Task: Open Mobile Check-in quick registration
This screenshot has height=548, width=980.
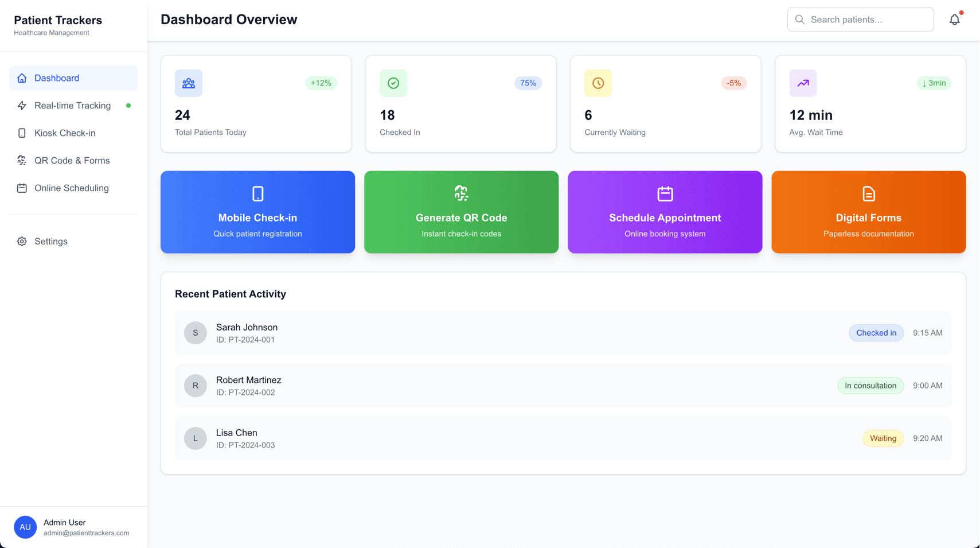Action: (x=257, y=212)
